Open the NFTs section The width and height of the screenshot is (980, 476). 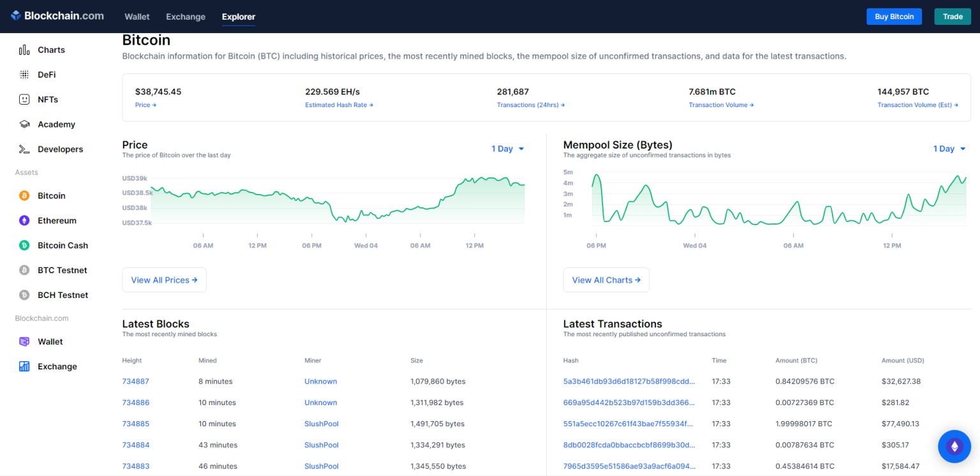[47, 99]
